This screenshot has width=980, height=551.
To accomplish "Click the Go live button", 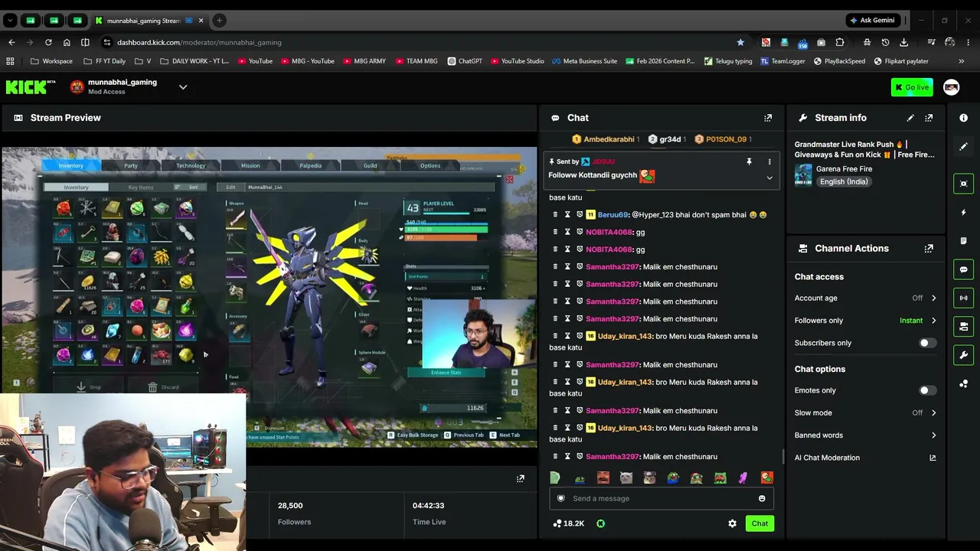I will point(912,87).
